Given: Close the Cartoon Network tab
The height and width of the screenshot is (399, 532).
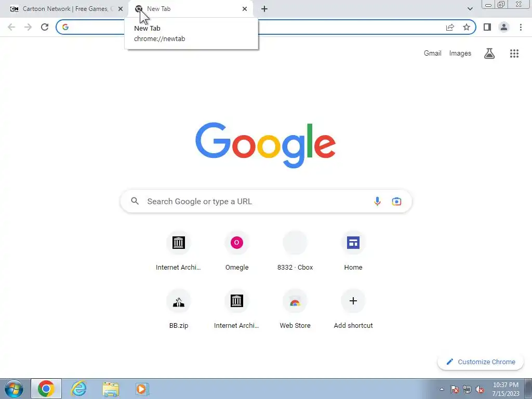Looking at the screenshot, I should [121, 9].
